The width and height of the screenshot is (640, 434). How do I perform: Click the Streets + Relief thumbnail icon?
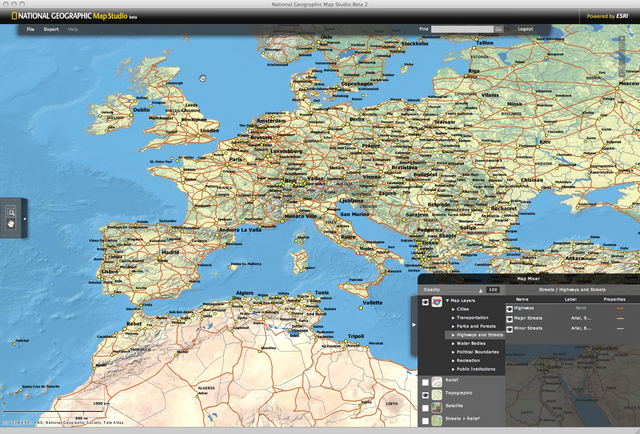[x=437, y=421]
